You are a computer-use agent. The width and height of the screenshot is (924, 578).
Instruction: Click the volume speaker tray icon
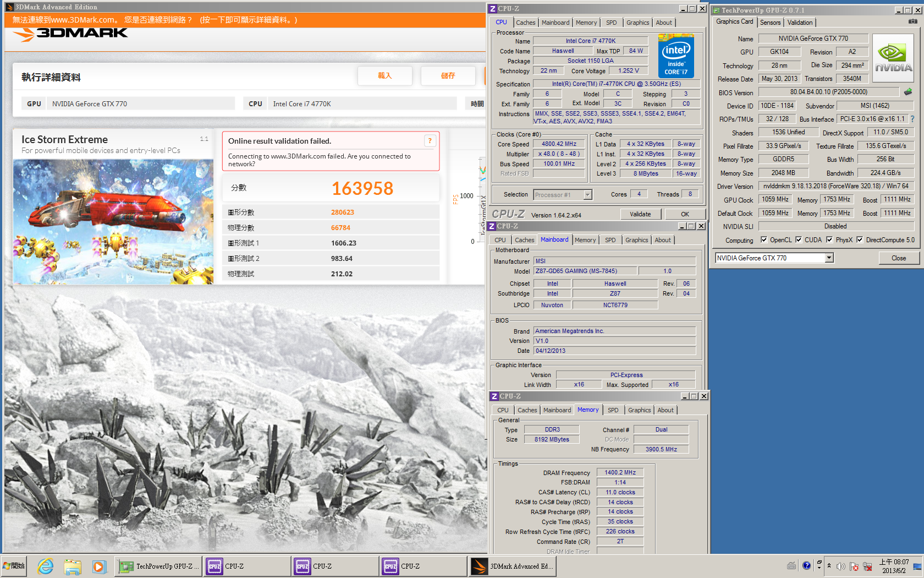841,566
